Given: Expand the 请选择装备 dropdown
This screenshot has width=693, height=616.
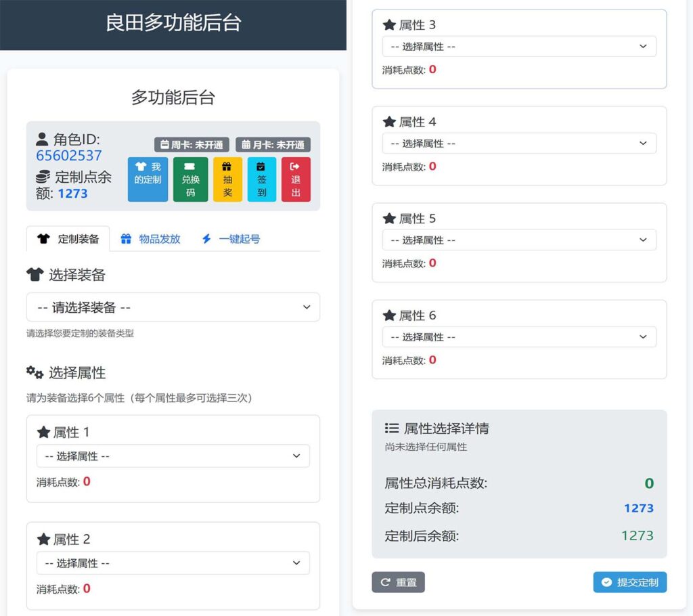Looking at the screenshot, I should [173, 307].
